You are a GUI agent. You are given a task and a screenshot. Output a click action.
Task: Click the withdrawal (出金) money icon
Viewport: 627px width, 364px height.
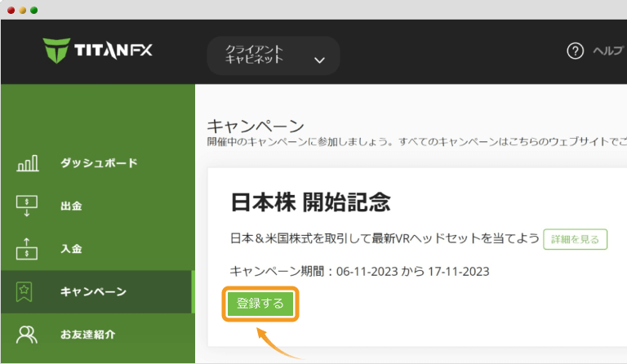tap(27, 206)
